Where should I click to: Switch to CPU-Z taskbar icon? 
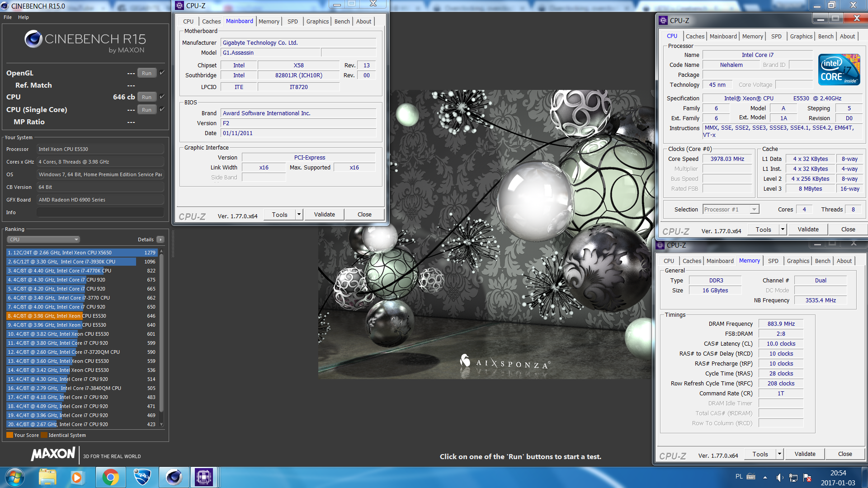(x=203, y=477)
